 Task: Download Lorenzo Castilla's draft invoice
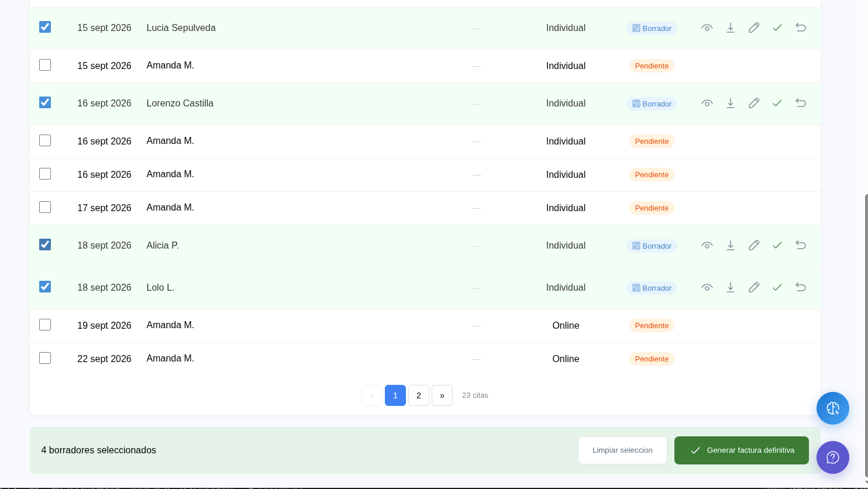click(x=731, y=103)
